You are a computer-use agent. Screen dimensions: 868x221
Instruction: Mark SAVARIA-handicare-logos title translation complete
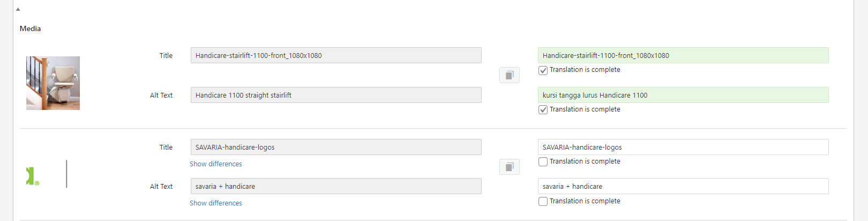point(543,162)
